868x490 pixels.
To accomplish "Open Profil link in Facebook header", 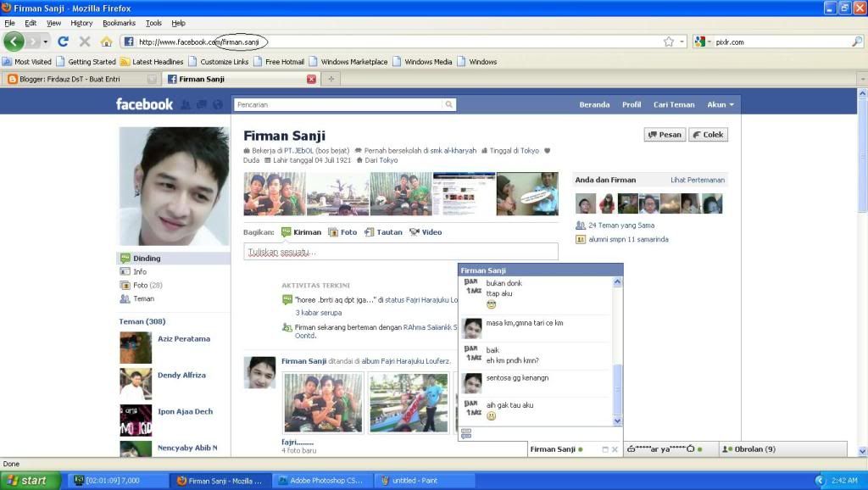I will [x=631, y=104].
